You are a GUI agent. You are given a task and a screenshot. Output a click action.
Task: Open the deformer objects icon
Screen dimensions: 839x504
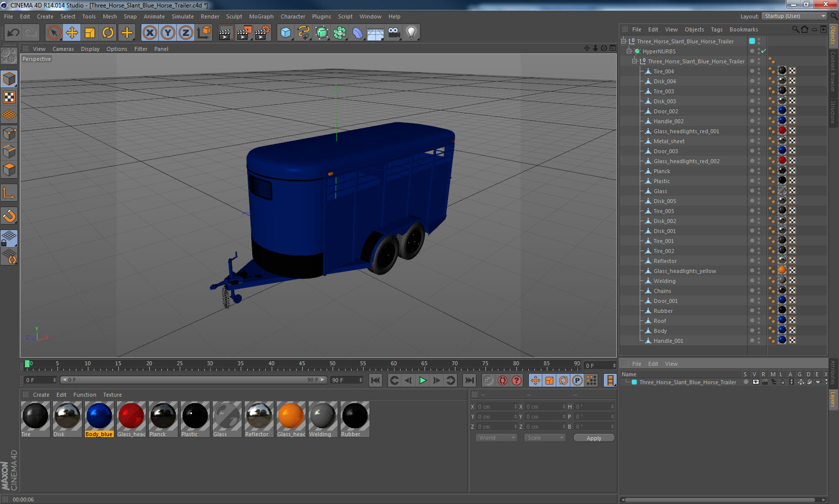358,33
